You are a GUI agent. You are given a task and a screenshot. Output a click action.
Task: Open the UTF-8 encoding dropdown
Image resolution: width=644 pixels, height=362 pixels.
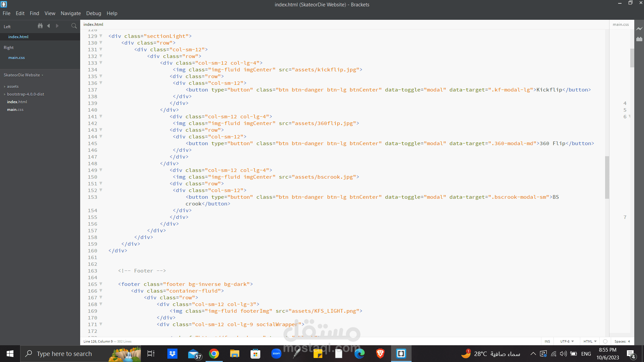click(567, 341)
